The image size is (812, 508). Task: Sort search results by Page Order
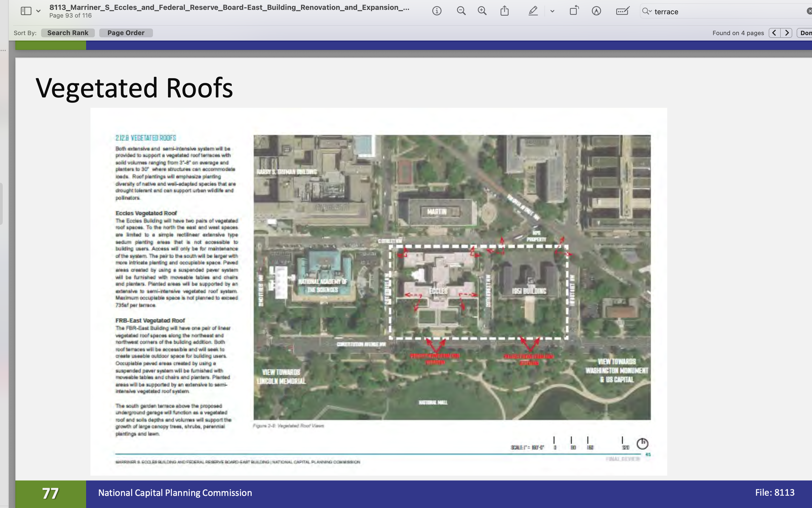coord(126,33)
